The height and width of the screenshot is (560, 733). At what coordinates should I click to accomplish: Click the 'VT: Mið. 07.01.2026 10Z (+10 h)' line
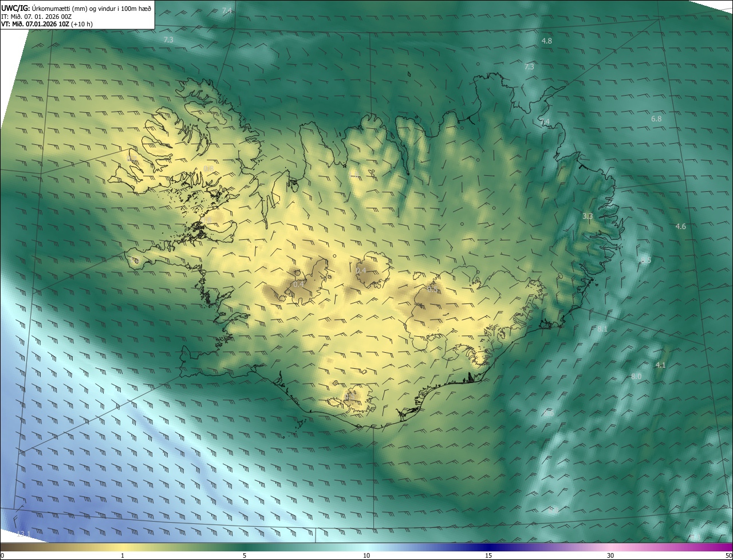[x=47, y=24]
